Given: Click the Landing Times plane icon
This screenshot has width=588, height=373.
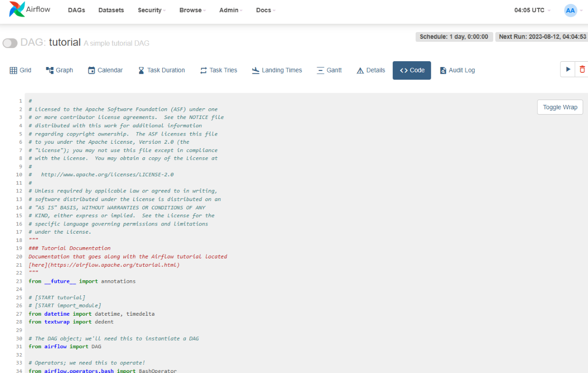Looking at the screenshot, I should (x=256, y=70).
